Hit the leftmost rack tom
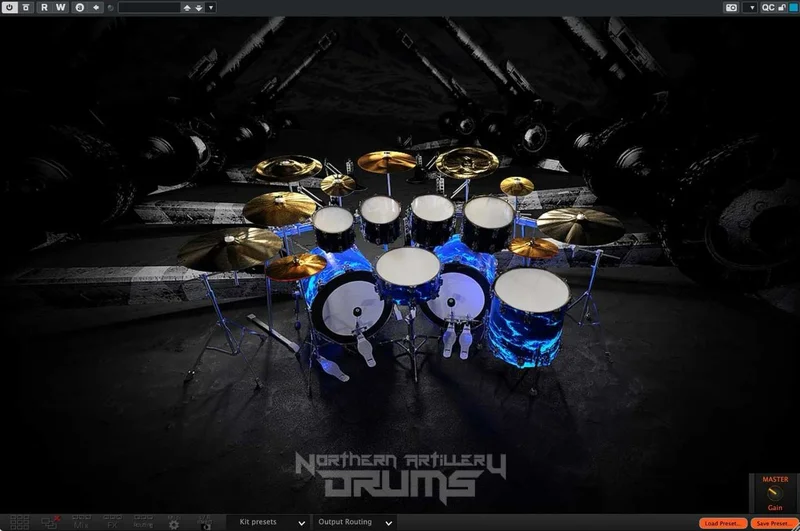800x531 pixels. coord(333,219)
